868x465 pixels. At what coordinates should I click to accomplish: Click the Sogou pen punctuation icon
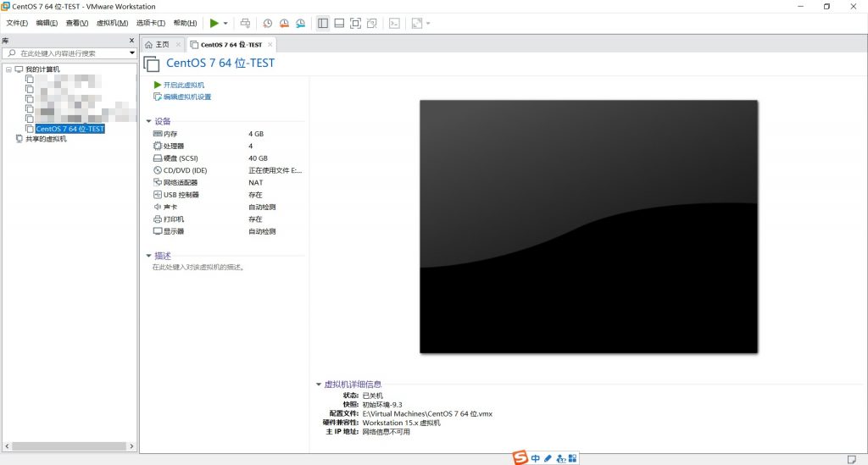pos(548,458)
